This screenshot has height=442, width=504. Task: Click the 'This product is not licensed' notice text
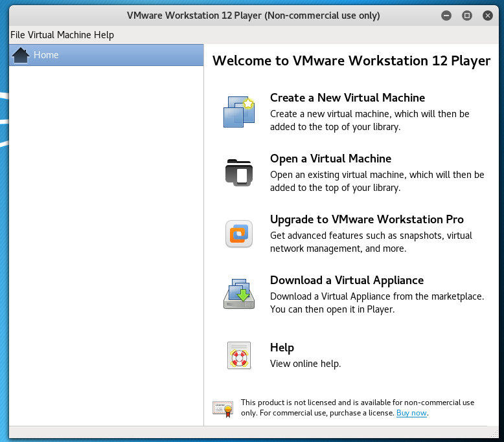pyautogui.click(x=358, y=408)
